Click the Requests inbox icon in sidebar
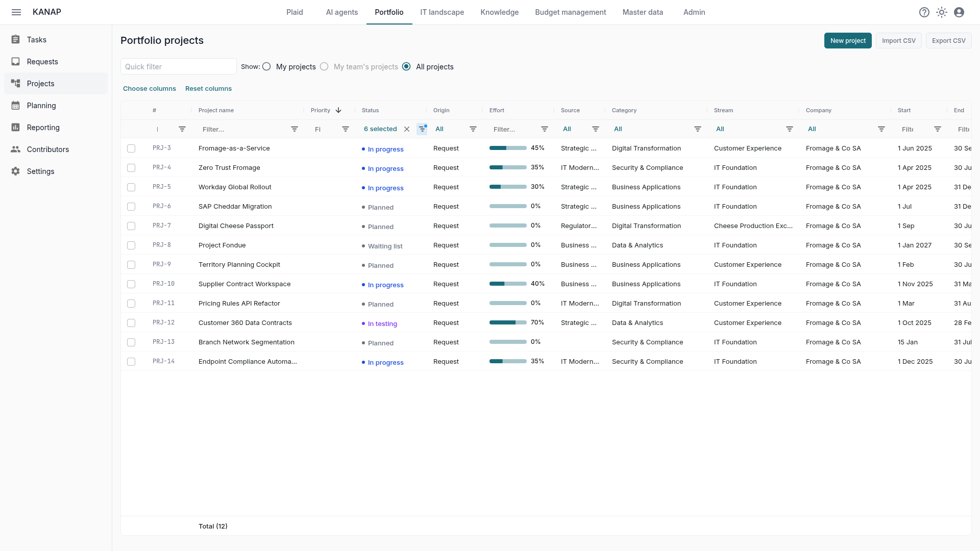Screen dimensions: 980x551 point(16,61)
